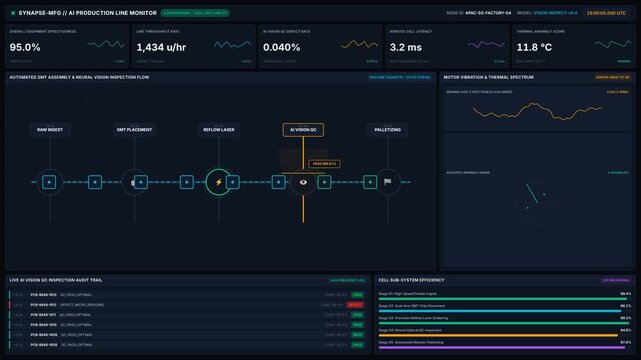Click the high frequency log badge

(347, 280)
